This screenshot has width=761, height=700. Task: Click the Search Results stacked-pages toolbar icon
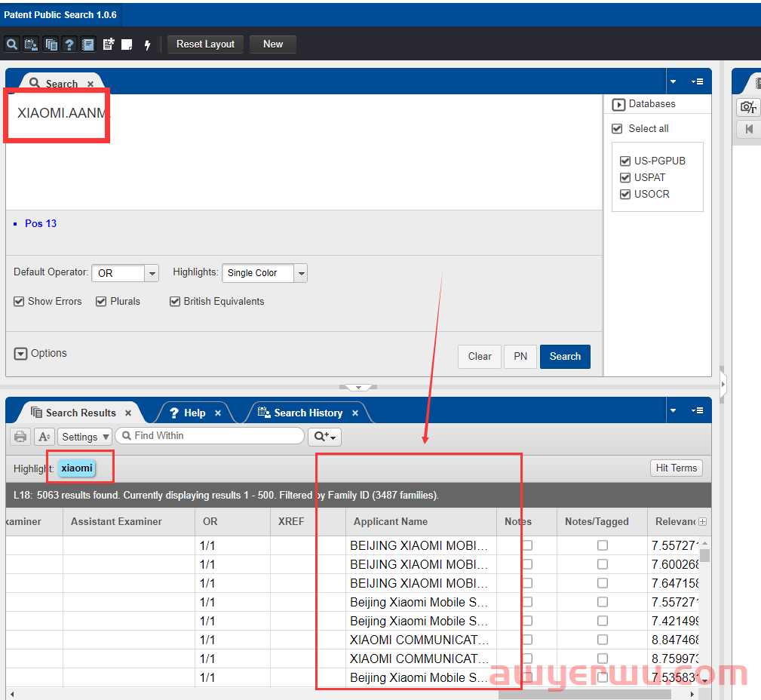[51, 45]
